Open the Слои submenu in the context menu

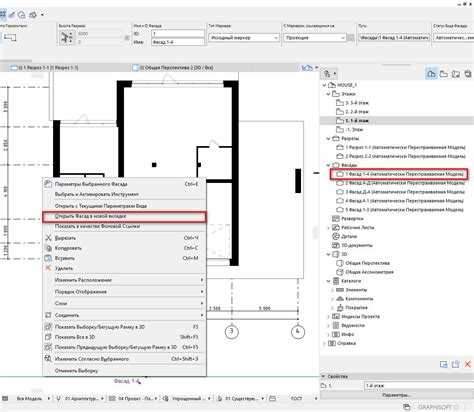(124, 303)
